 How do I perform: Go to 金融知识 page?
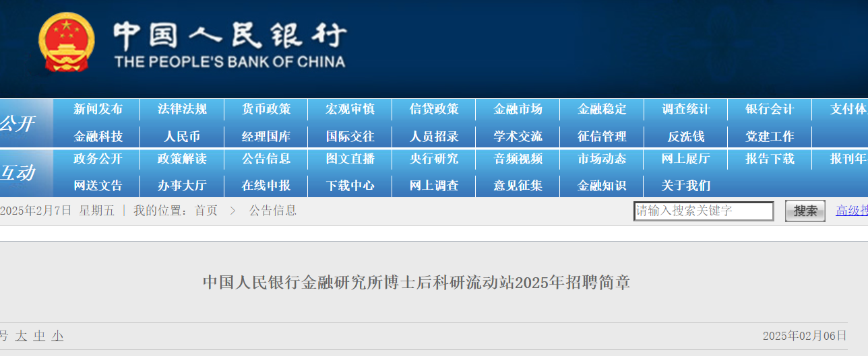coord(602,186)
